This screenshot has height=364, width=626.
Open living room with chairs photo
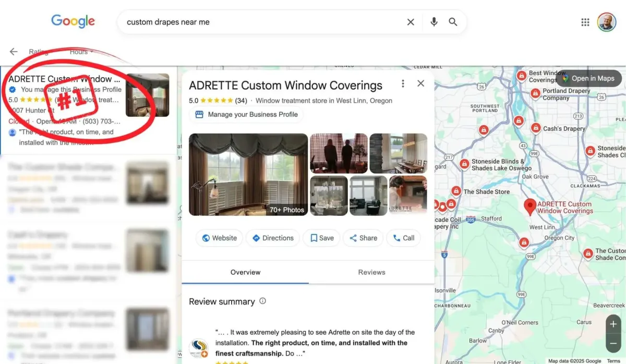(368, 196)
